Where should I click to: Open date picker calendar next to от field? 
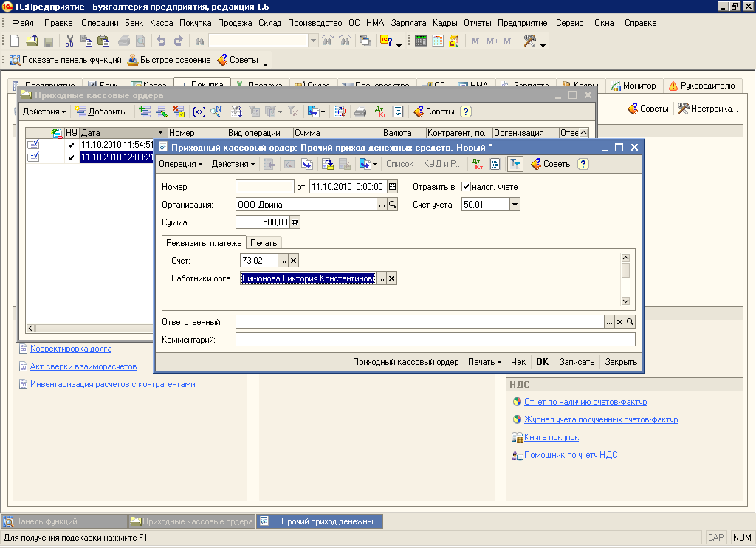click(x=393, y=187)
